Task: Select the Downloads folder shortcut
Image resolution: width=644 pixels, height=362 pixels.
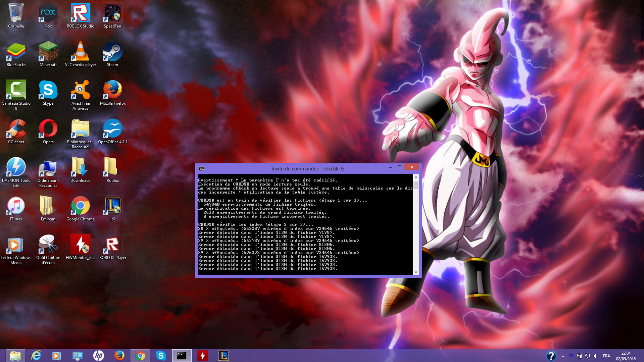Action: (80, 170)
